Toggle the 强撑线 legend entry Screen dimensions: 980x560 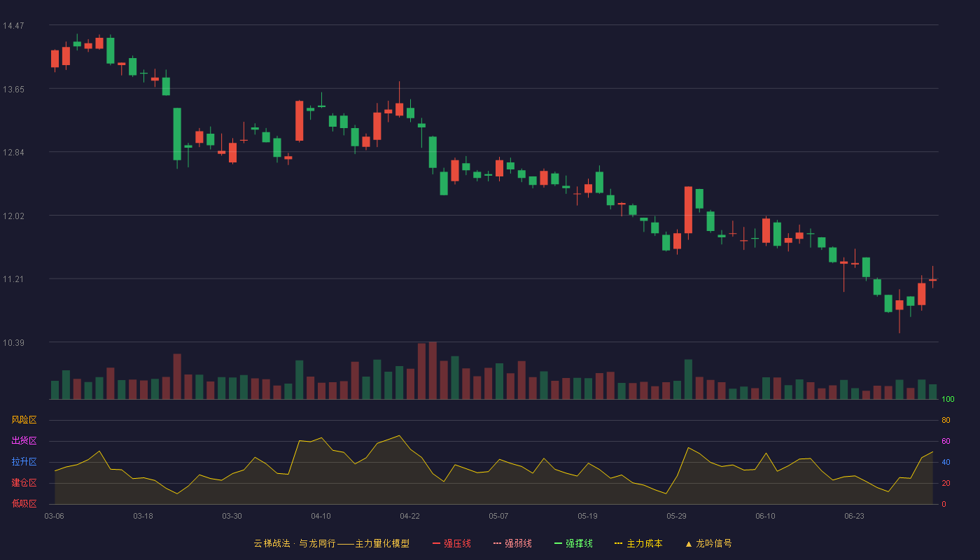pyautogui.click(x=573, y=543)
